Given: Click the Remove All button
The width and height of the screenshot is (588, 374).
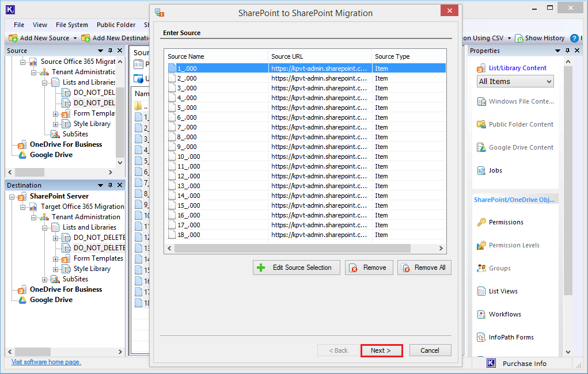Looking at the screenshot, I should click(x=424, y=268).
